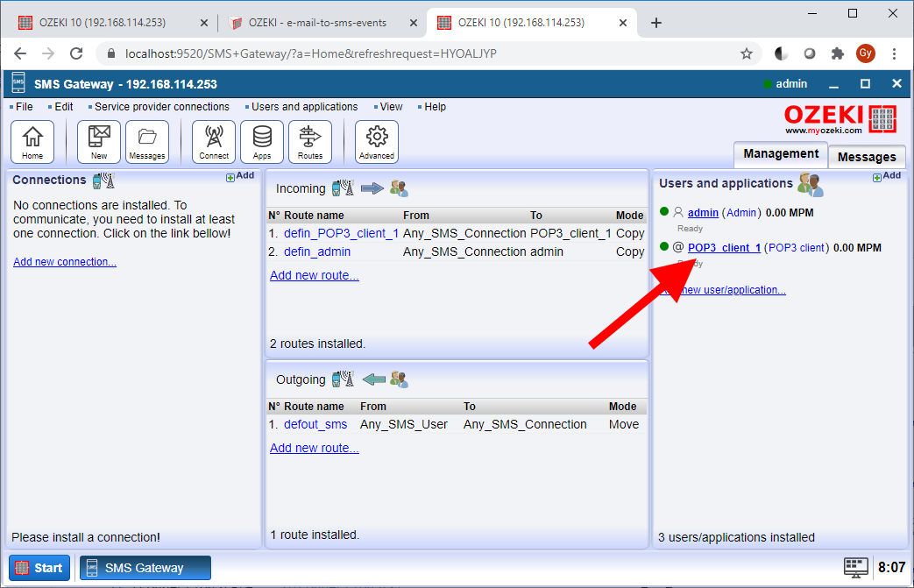Switch to the Management tab
Screen dimensions: 914x588
[781, 154]
